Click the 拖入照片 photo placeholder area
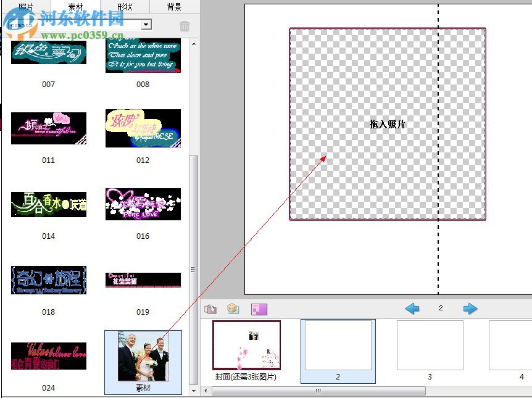Viewport: 532px width, 398px height. [387, 123]
